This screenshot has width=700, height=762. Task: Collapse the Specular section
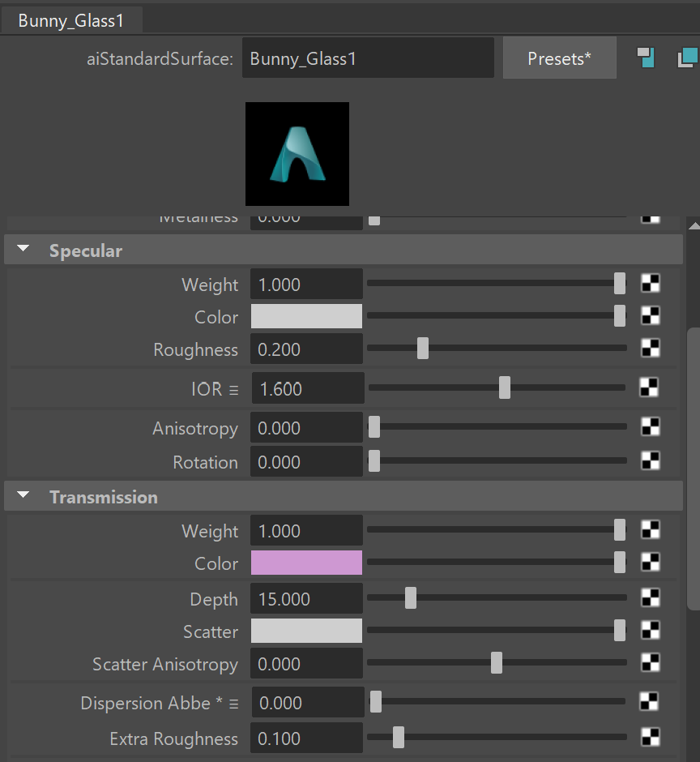tap(23, 250)
